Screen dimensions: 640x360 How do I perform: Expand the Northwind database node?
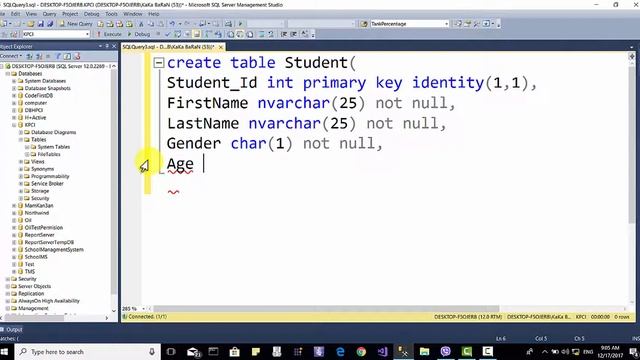click(x=14, y=213)
